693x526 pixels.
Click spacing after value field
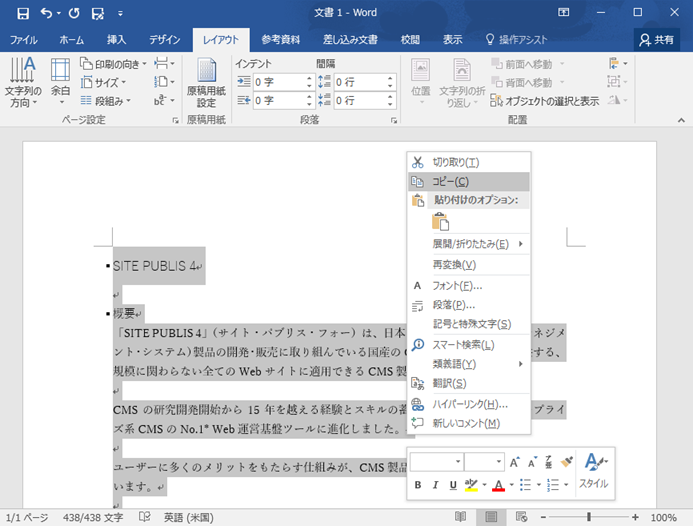click(360, 101)
